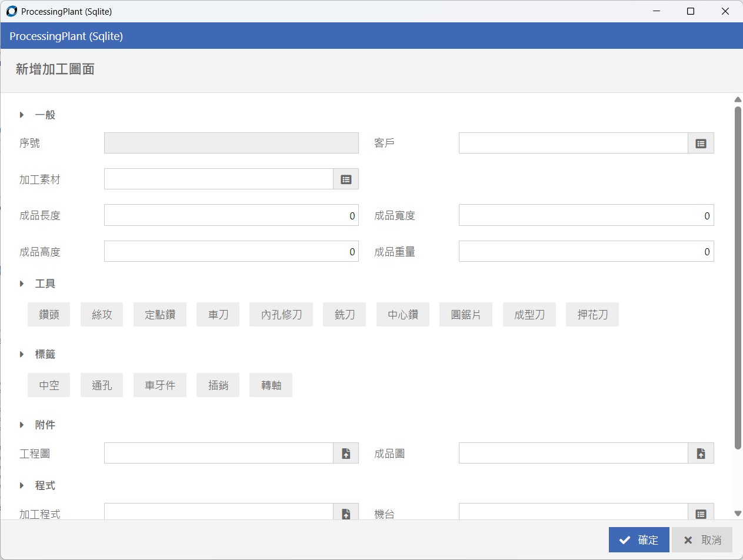Image resolution: width=743 pixels, height=560 pixels.
Task: Select the 中空 label tag
Action: (x=49, y=385)
